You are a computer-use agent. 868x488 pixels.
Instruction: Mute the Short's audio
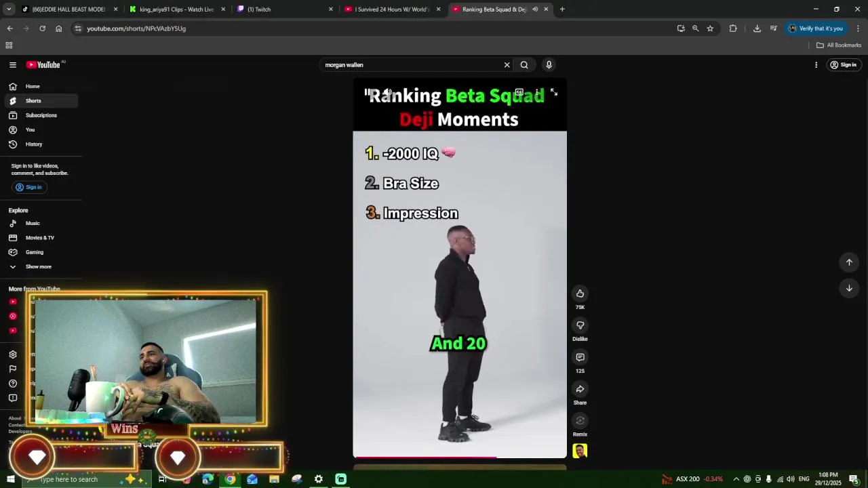pyautogui.click(x=388, y=92)
